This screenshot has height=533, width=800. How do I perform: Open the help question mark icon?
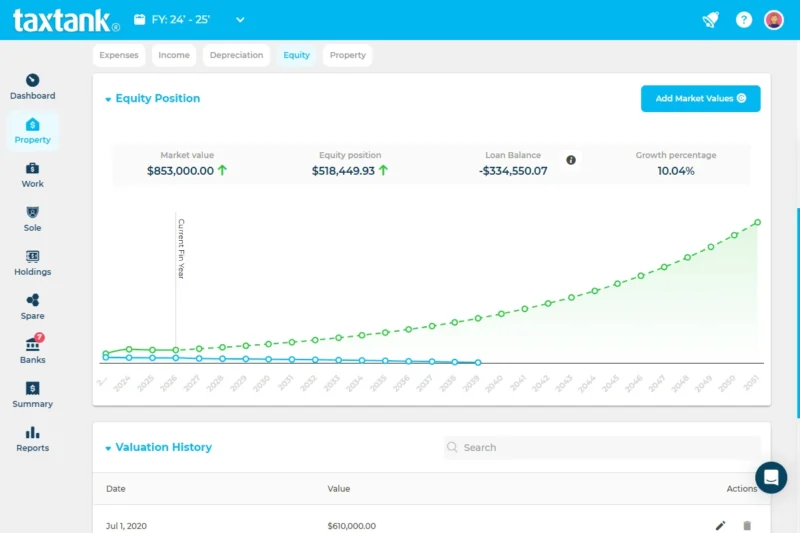coord(743,20)
